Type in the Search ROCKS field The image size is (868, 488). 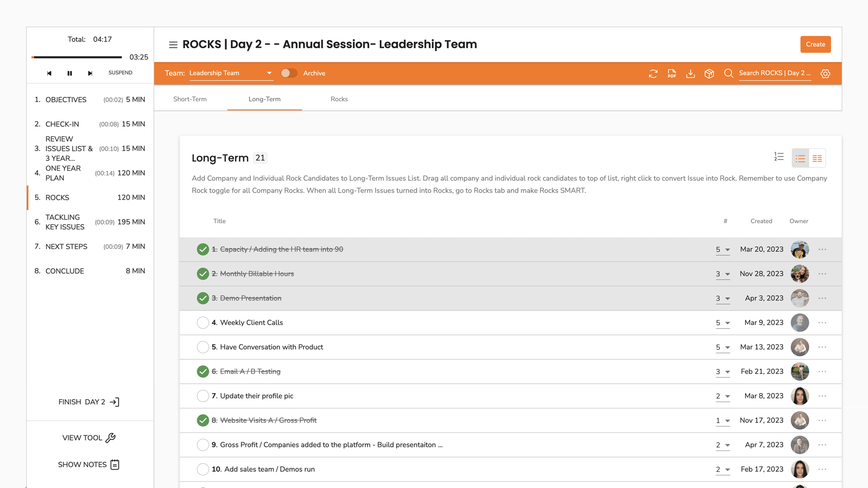774,73
